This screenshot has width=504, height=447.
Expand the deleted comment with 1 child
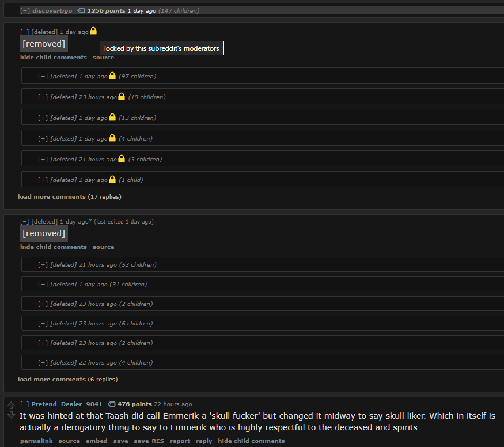(43, 180)
